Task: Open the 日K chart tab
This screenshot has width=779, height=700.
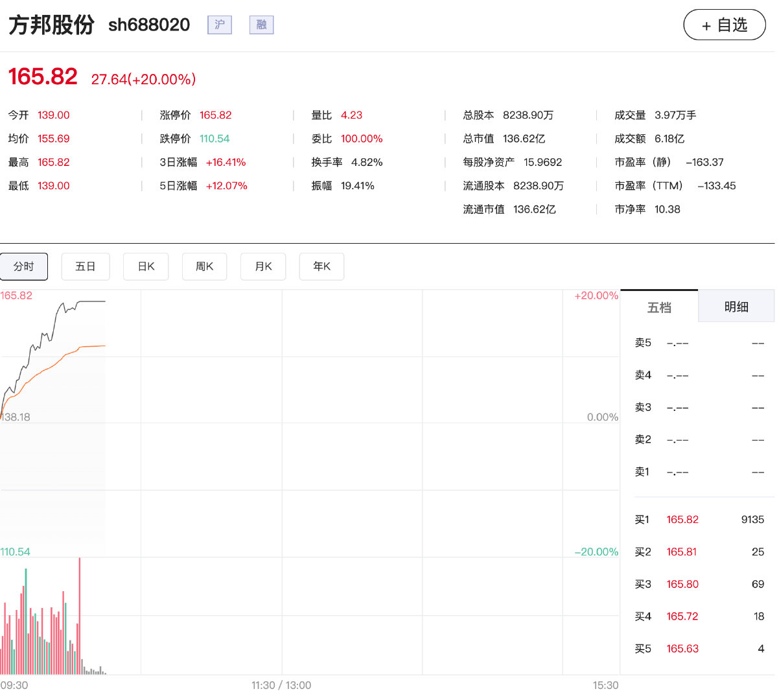Action: coord(146,266)
